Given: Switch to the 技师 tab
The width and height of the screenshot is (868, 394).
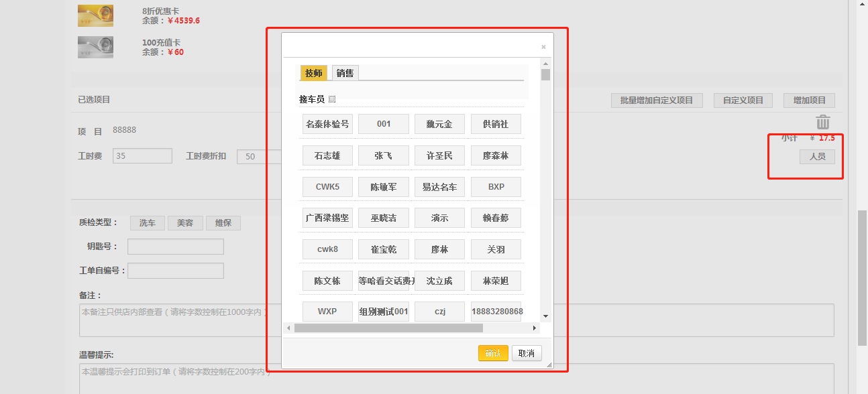Looking at the screenshot, I should 314,73.
